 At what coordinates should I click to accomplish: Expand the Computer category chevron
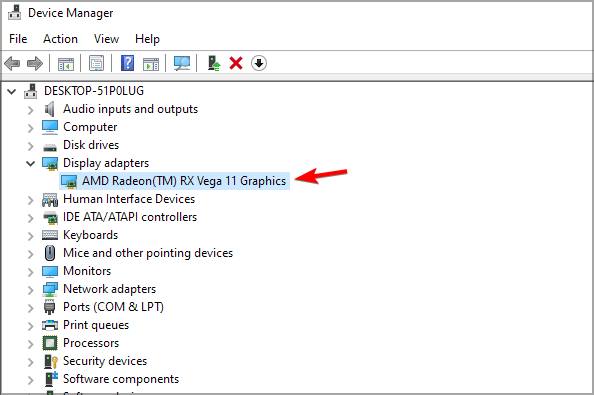pyautogui.click(x=31, y=128)
